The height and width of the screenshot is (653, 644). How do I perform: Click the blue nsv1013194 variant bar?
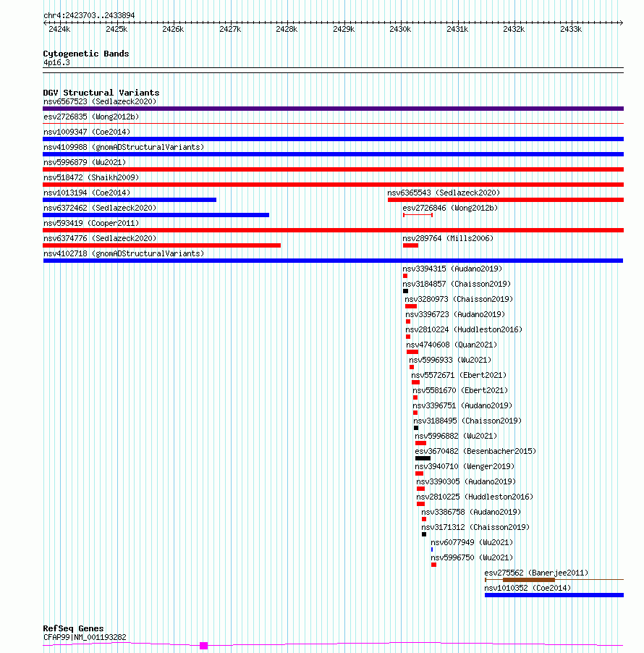click(130, 200)
